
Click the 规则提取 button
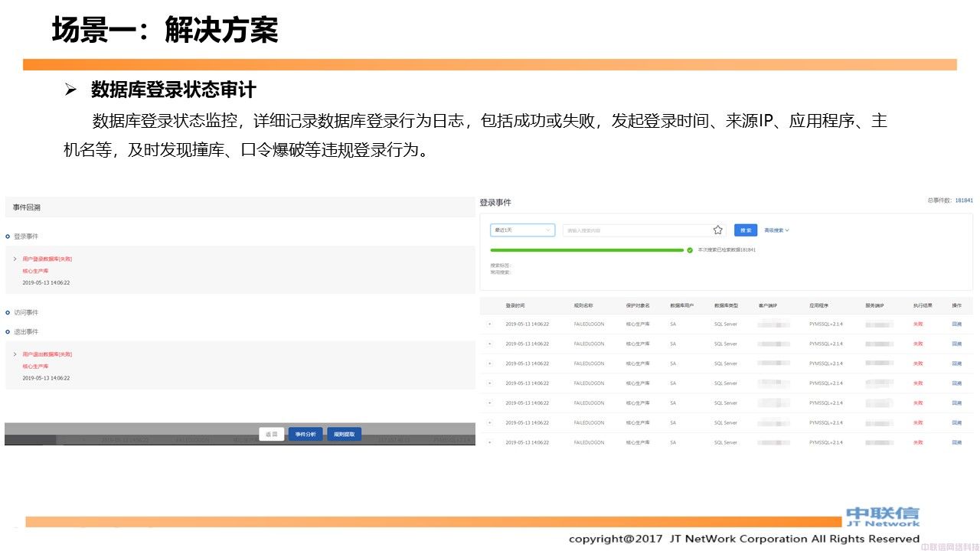[x=344, y=434]
